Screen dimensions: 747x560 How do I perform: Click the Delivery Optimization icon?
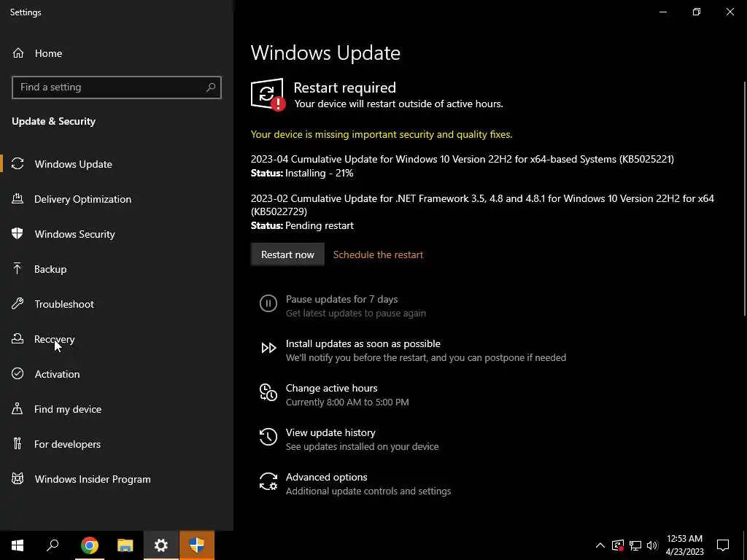[18, 199]
